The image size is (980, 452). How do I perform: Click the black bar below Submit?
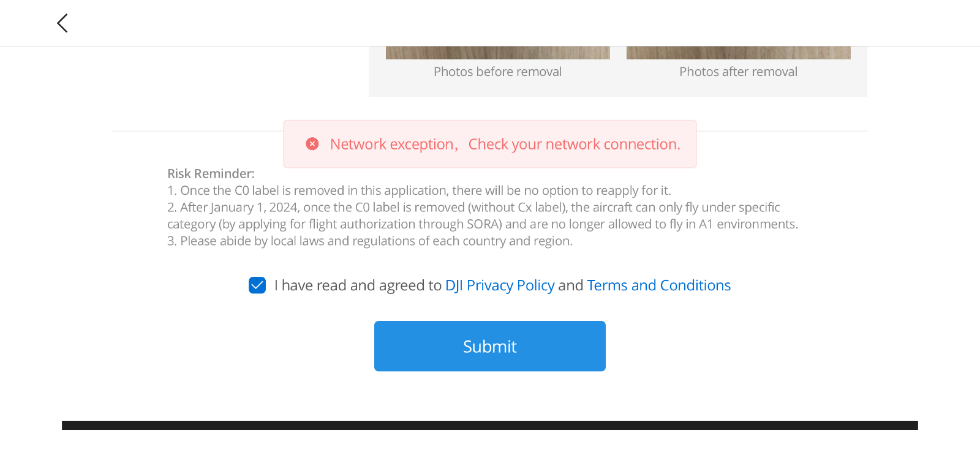point(490,425)
